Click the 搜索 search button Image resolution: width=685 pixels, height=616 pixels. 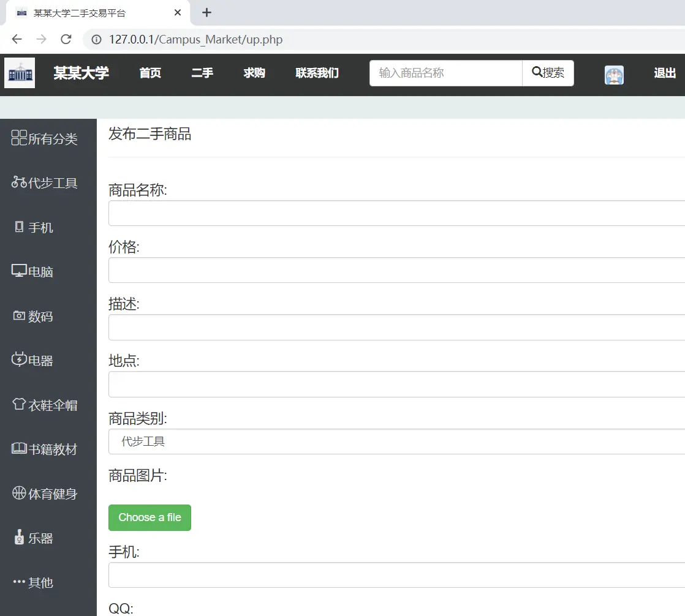[x=548, y=73]
